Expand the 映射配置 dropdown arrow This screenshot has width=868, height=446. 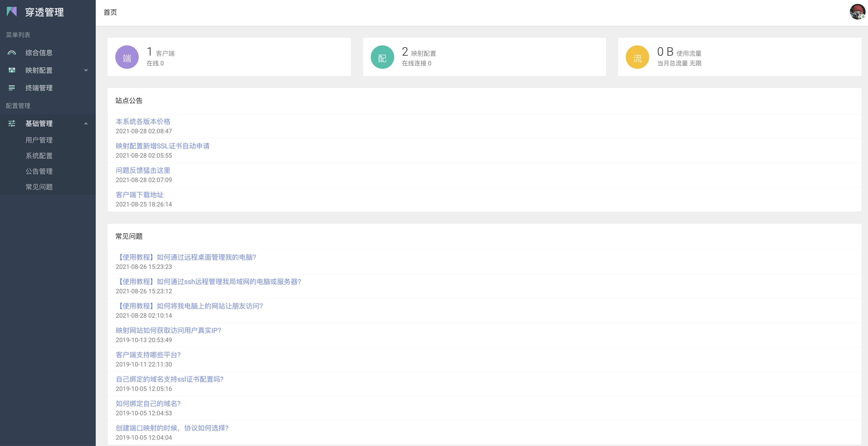tap(86, 70)
